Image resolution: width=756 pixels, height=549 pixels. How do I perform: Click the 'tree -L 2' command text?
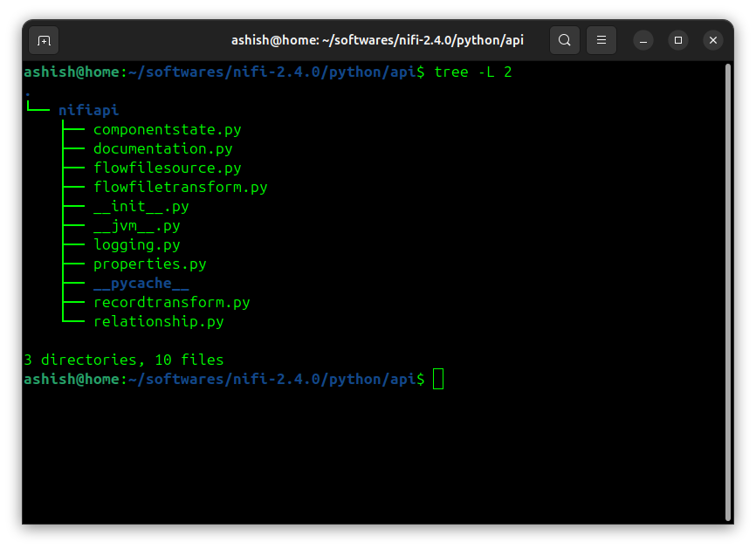tap(472, 72)
